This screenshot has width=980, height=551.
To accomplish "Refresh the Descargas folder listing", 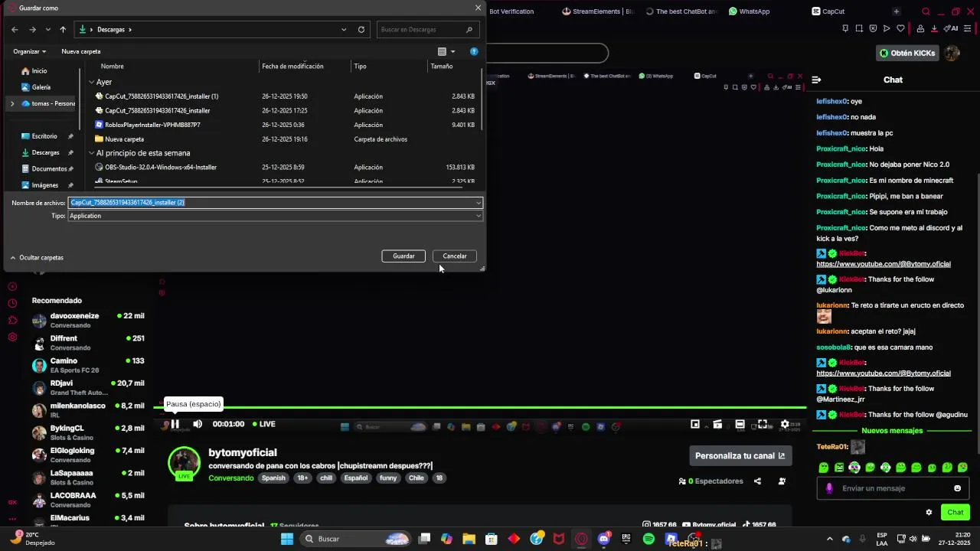I will 361,30.
